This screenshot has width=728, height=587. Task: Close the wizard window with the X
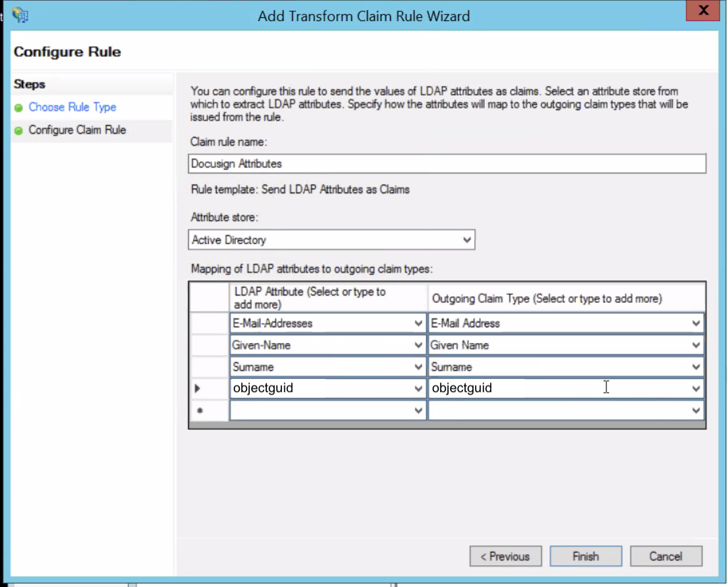click(x=702, y=11)
